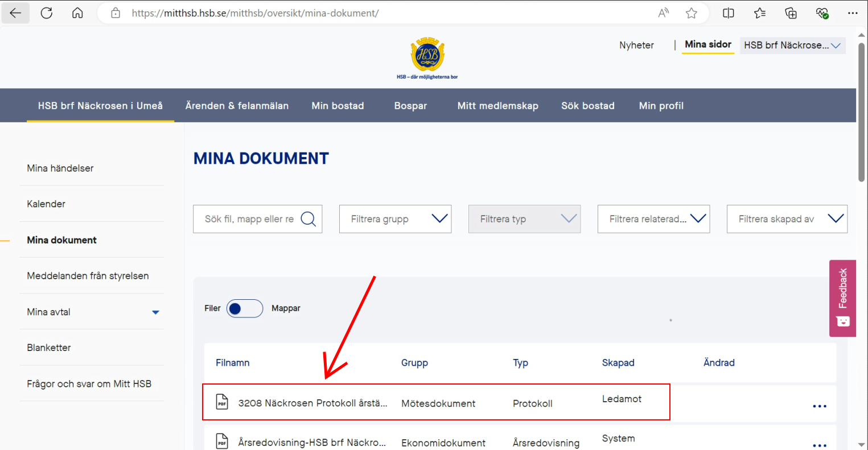
Task: Go to Min bostad tab
Action: 338,106
